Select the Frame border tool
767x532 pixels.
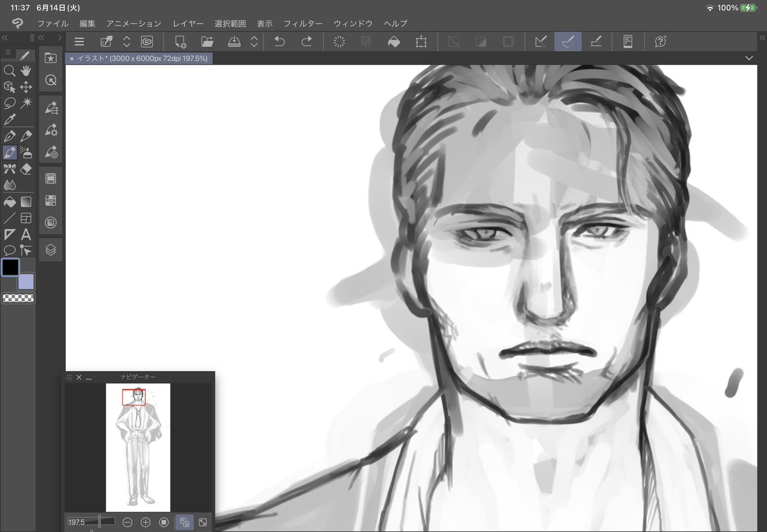pos(26,218)
